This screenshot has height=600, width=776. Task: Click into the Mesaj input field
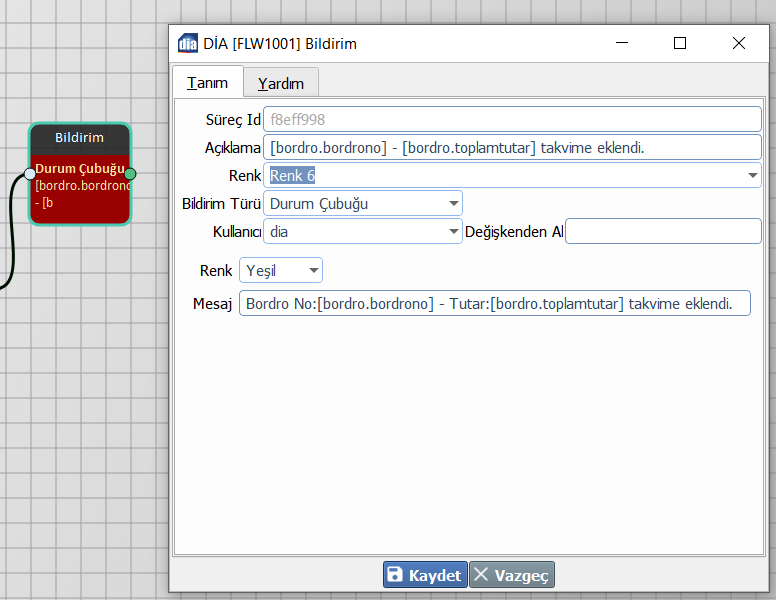pyautogui.click(x=494, y=303)
